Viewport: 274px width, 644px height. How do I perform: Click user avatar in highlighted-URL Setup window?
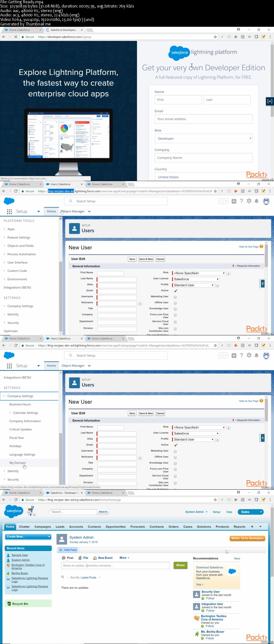click(x=266, y=201)
